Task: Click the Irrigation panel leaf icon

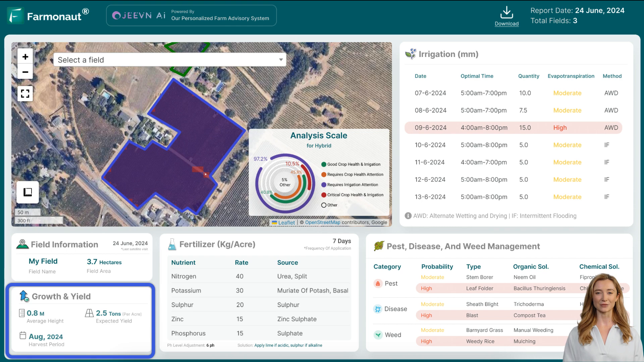Action: click(410, 54)
